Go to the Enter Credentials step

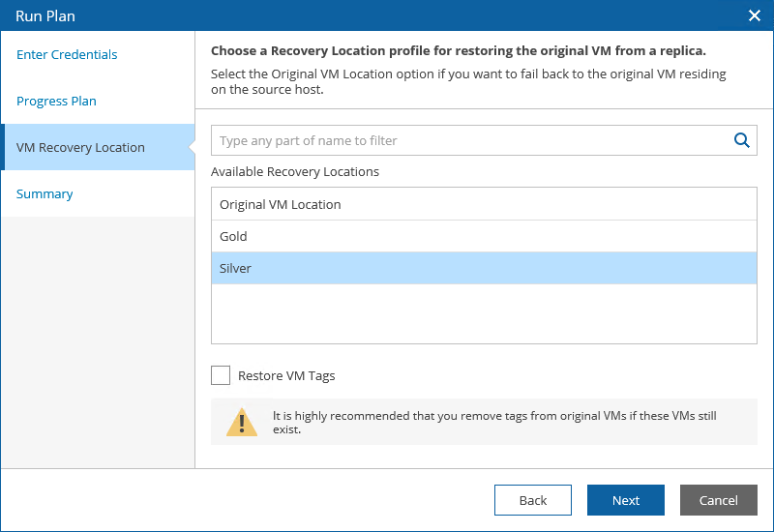point(67,55)
